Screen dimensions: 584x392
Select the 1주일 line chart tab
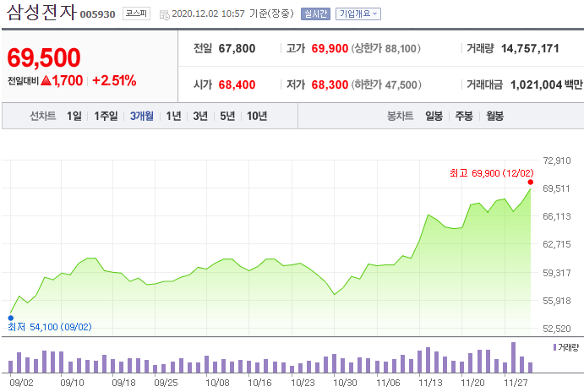[x=106, y=116]
